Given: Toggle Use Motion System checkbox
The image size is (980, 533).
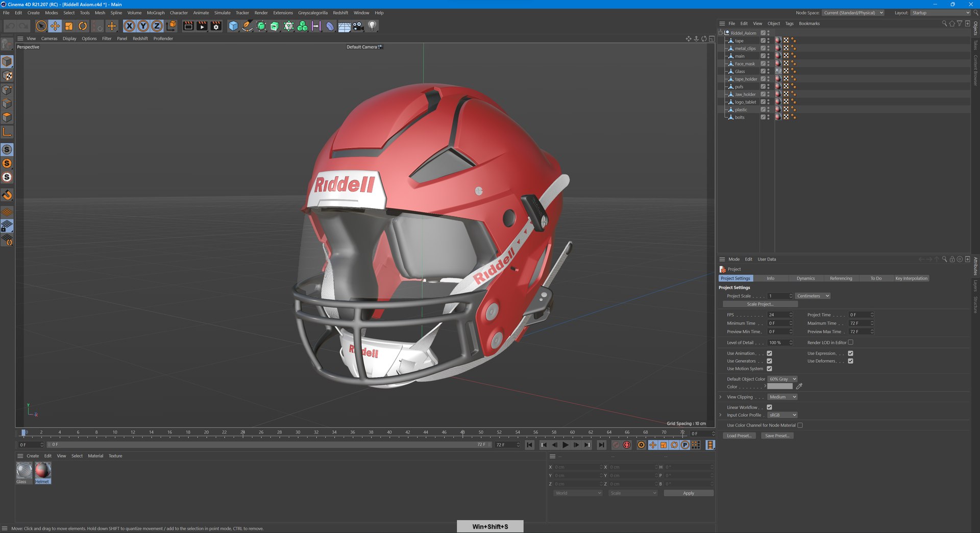Looking at the screenshot, I should (769, 368).
